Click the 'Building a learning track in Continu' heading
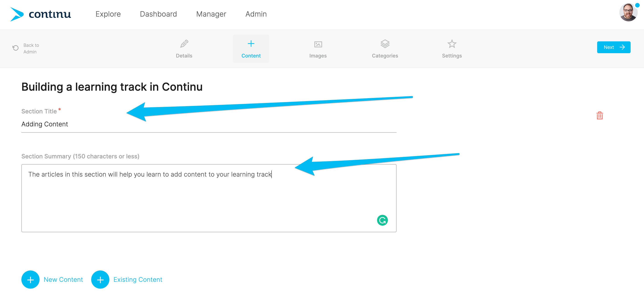This screenshot has width=644, height=300. 112,87
